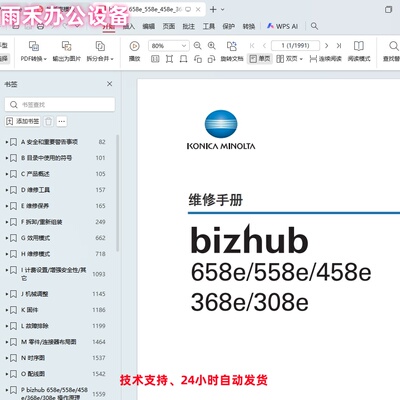This screenshot has width=400, height=400.
Task: Open bookmark K 固件
Action: 30,310
